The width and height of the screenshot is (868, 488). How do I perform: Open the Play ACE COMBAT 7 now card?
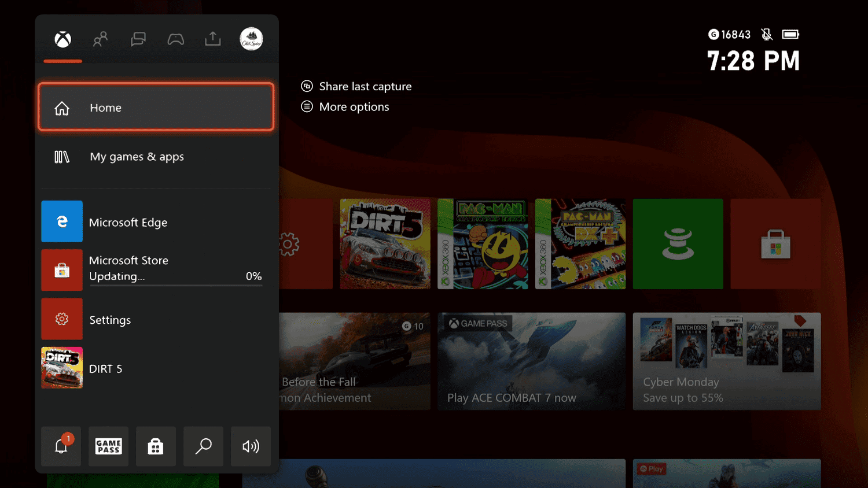pyautogui.click(x=531, y=361)
